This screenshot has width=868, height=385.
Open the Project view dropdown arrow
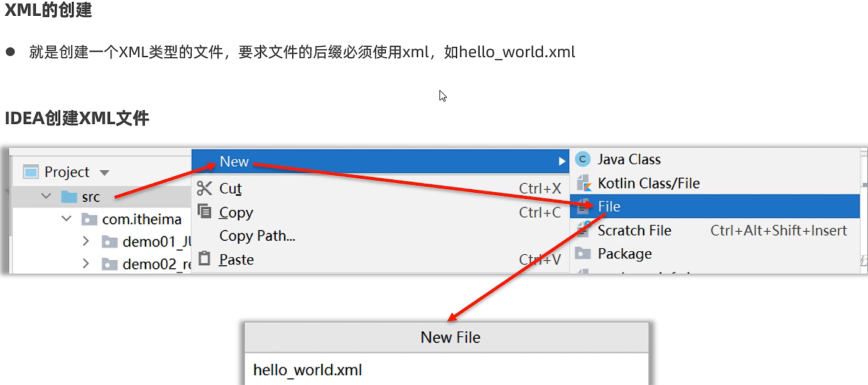click(x=104, y=173)
